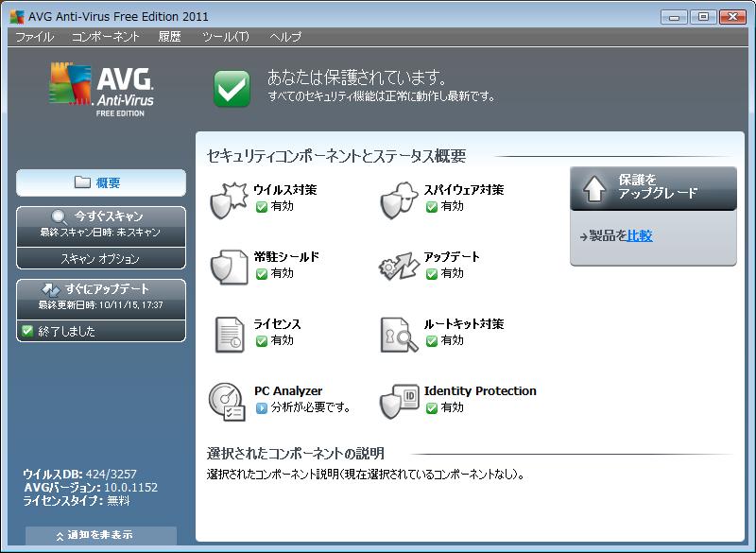Click the ライセンスタイプ: 無料 text
This screenshot has width=756, height=553.
point(77,501)
